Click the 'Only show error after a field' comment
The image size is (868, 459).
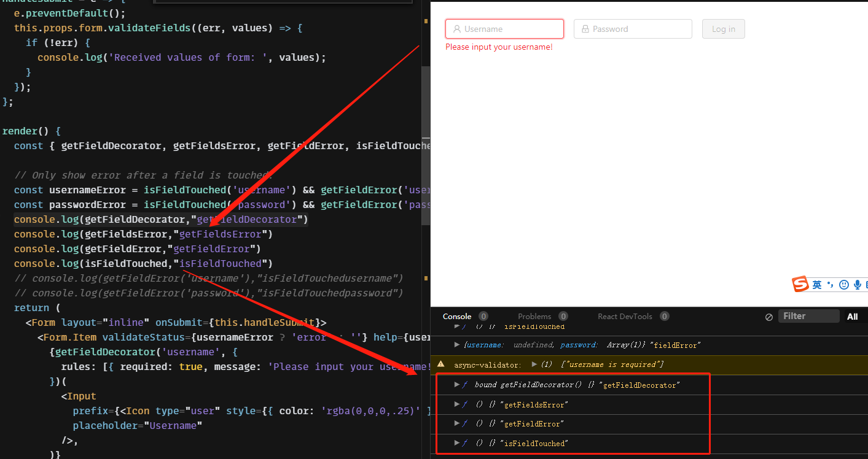144,175
